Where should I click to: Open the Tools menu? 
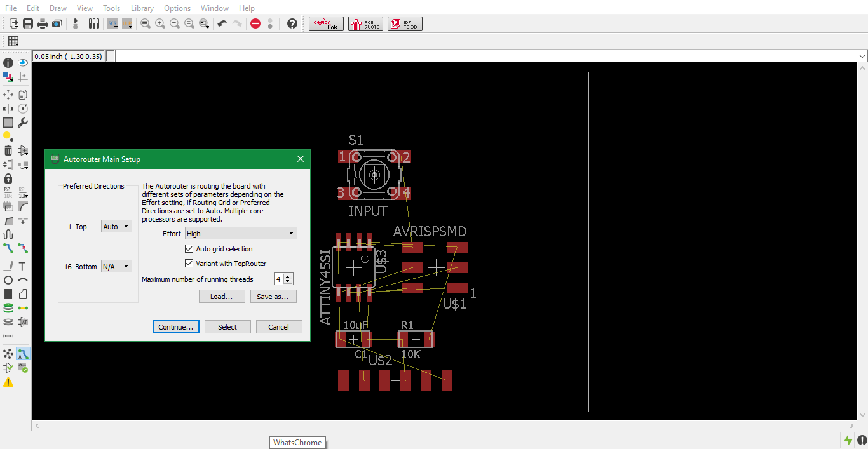(111, 8)
